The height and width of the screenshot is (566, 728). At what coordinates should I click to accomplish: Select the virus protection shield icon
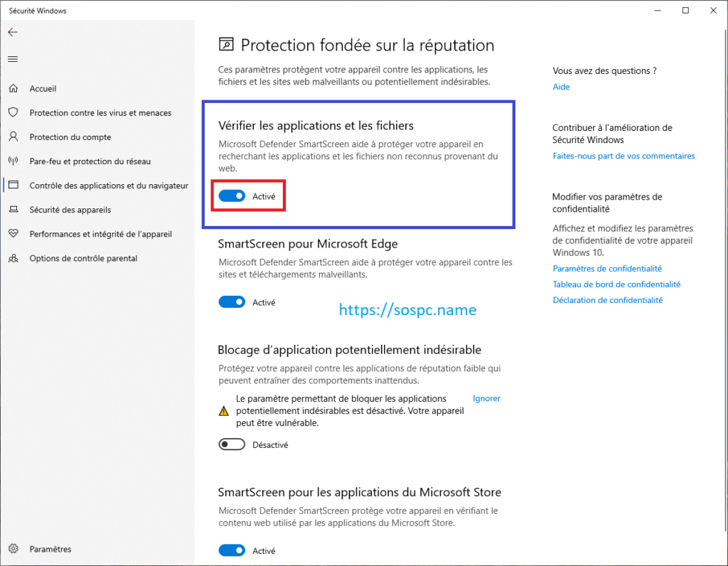click(x=13, y=113)
